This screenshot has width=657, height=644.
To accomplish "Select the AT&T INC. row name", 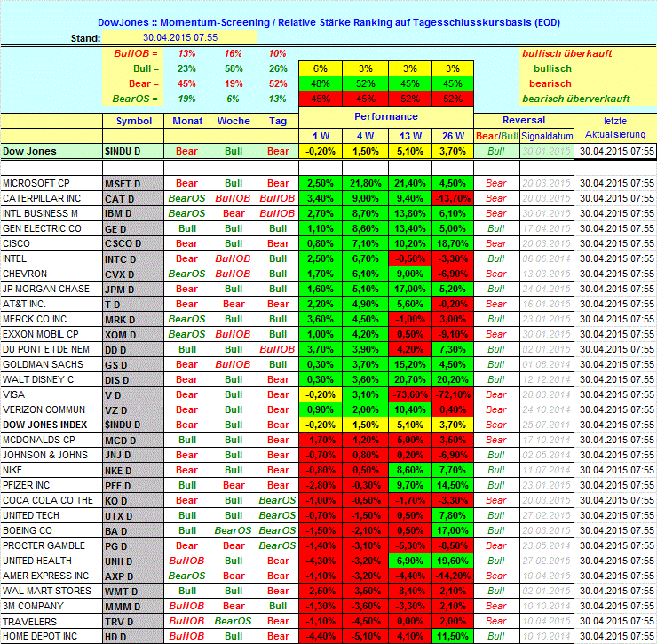I will (x=24, y=304).
